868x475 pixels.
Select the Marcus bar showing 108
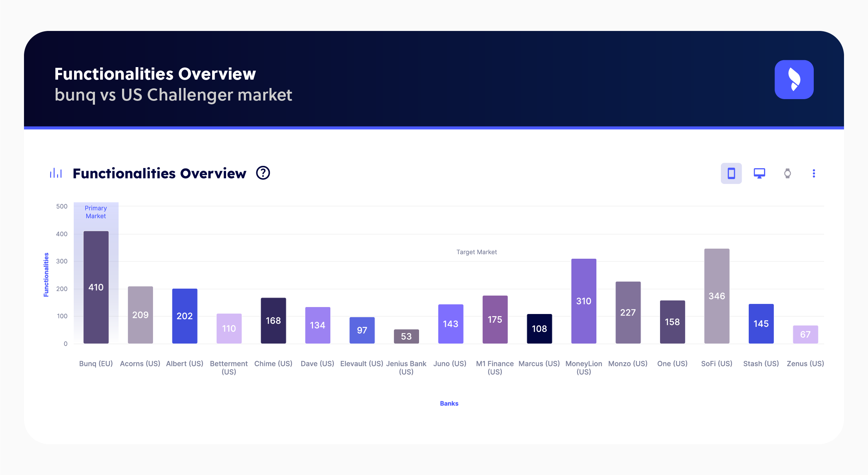(539, 329)
